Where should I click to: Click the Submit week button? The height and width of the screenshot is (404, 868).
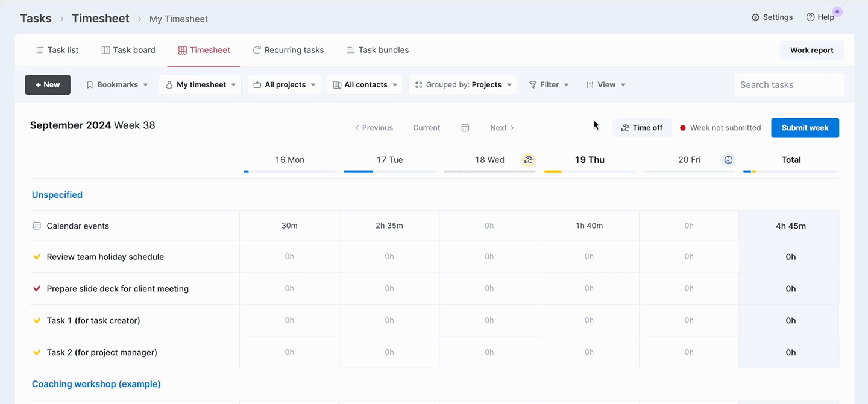coord(805,128)
